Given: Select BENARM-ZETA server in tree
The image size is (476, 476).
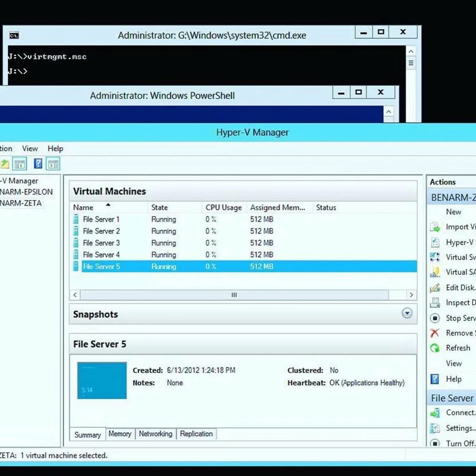Looking at the screenshot, I should [21, 203].
